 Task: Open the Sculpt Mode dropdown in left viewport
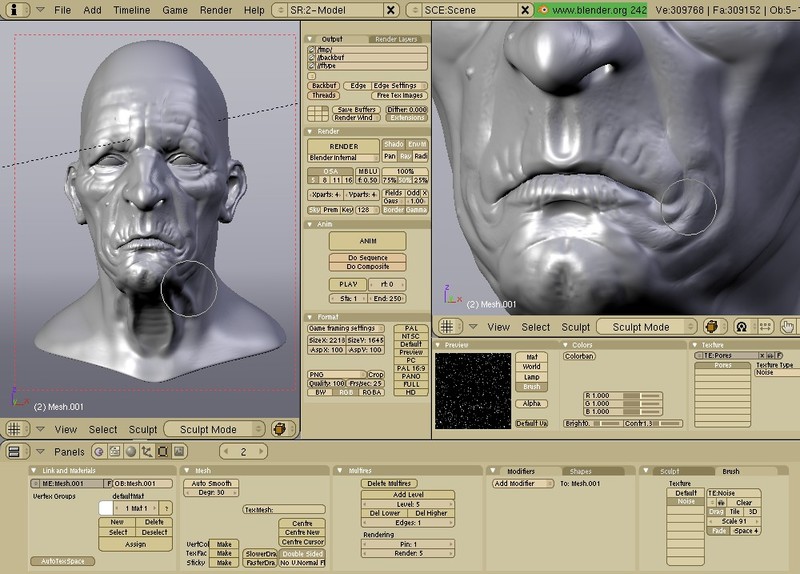click(214, 429)
